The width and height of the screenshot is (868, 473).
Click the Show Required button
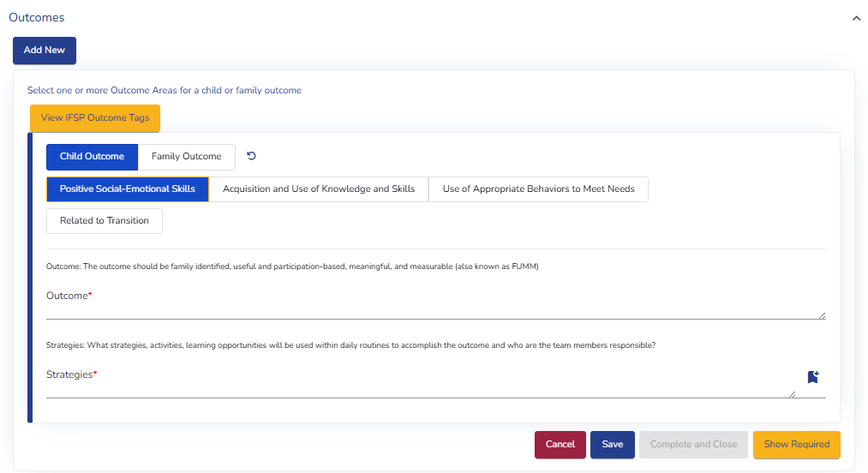796,445
